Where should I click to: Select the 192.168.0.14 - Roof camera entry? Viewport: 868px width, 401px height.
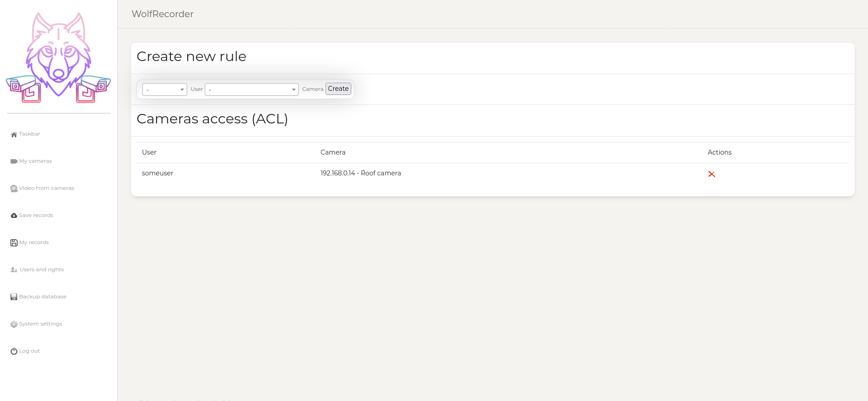coord(360,173)
